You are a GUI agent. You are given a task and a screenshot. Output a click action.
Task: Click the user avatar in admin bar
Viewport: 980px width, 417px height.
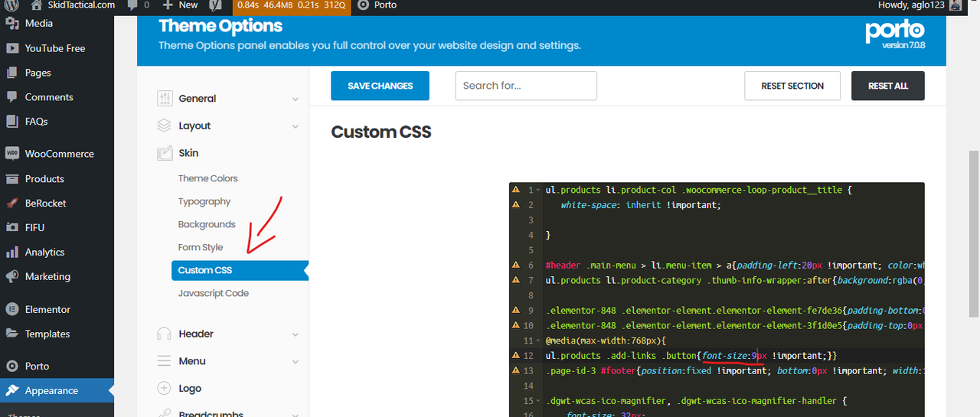click(x=955, y=5)
